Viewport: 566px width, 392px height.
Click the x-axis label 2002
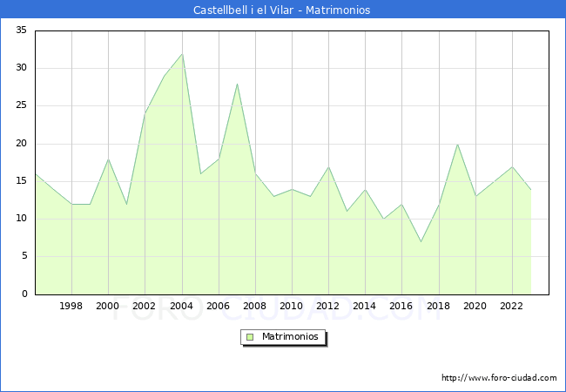click(144, 306)
